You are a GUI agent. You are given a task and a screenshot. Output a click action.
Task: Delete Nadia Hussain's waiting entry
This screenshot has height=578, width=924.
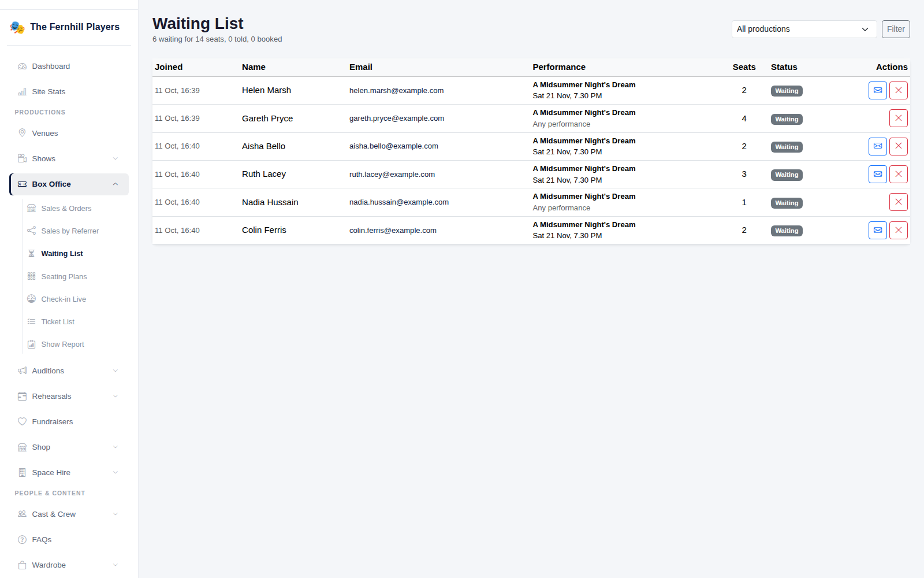[898, 202]
